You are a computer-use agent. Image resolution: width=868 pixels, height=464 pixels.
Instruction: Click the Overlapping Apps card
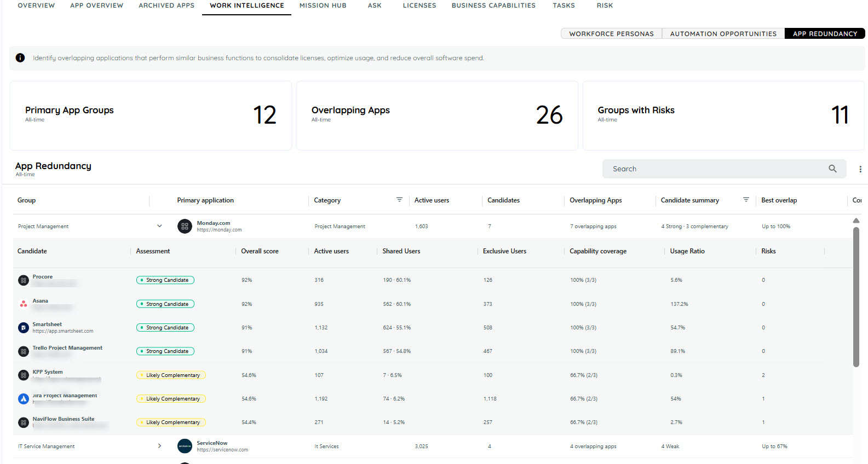pos(437,115)
